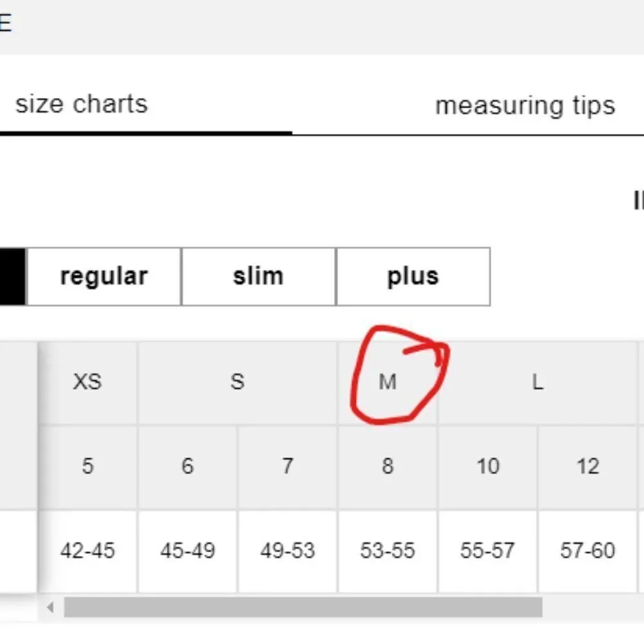Screen dimensions: 644x644
Task: Click the L size header cell
Action: pos(538,382)
